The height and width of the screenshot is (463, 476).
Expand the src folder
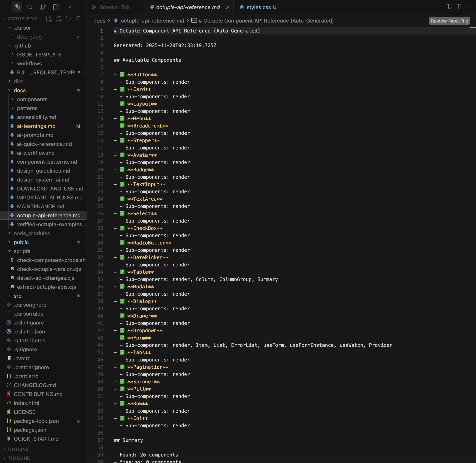pos(17,296)
